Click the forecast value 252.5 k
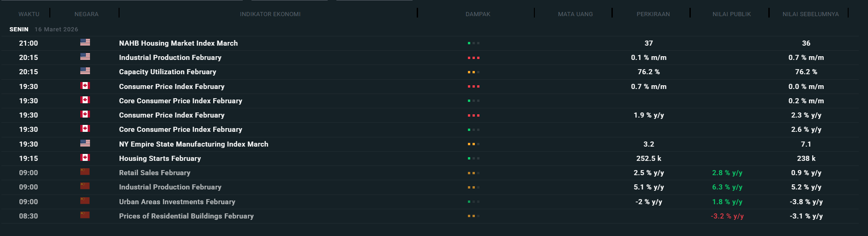The image size is (868, 236). pyautogui.click(x=648, y=158)
